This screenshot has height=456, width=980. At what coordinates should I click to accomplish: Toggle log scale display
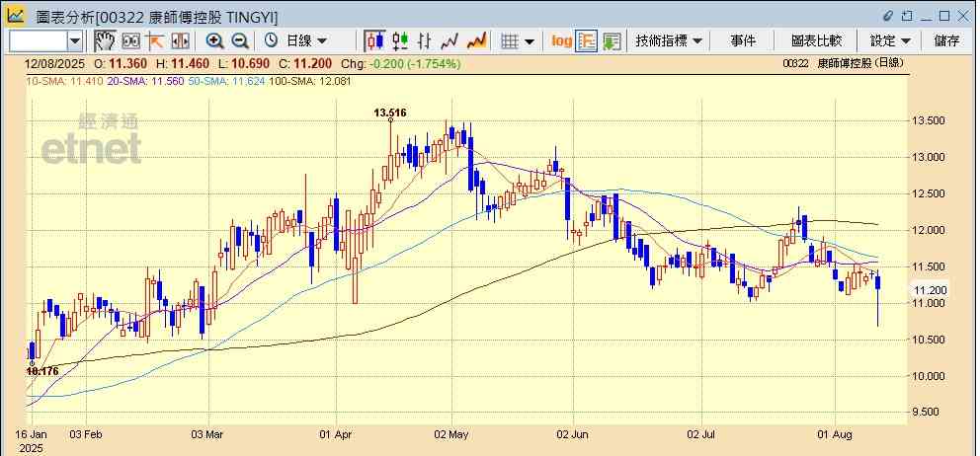(561, 41)
